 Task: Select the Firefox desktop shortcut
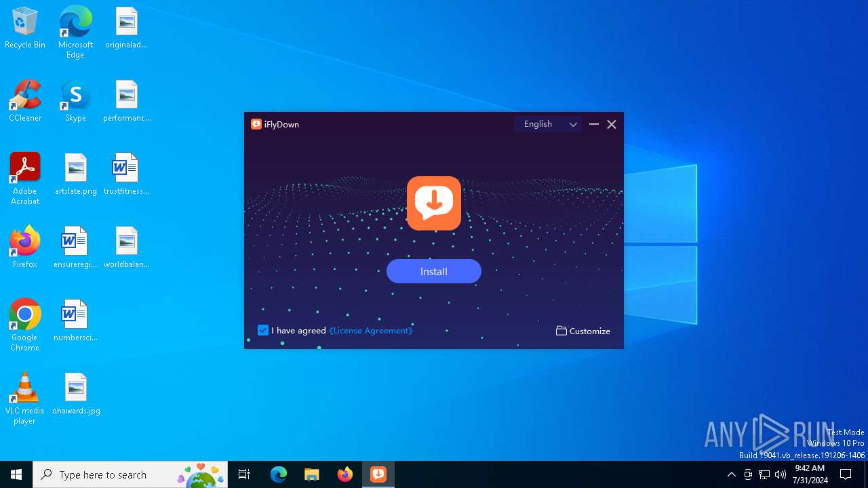point(25,247)
